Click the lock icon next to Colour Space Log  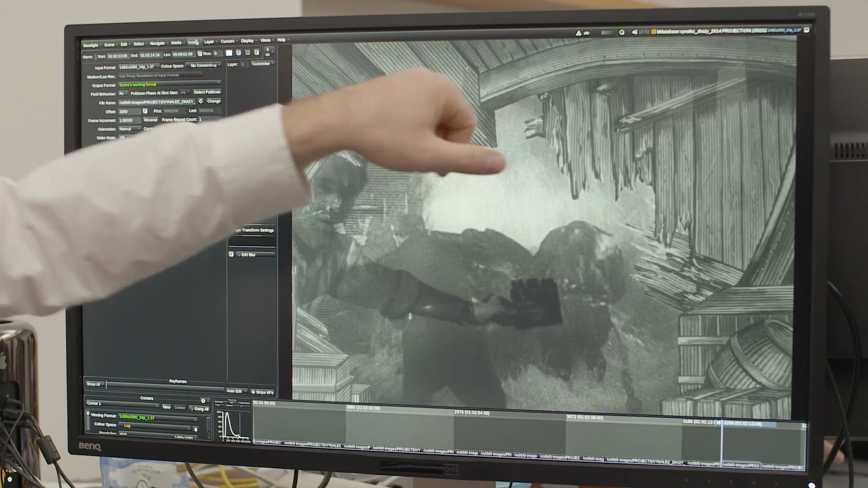pyautogui.click(x=195, y=429)
